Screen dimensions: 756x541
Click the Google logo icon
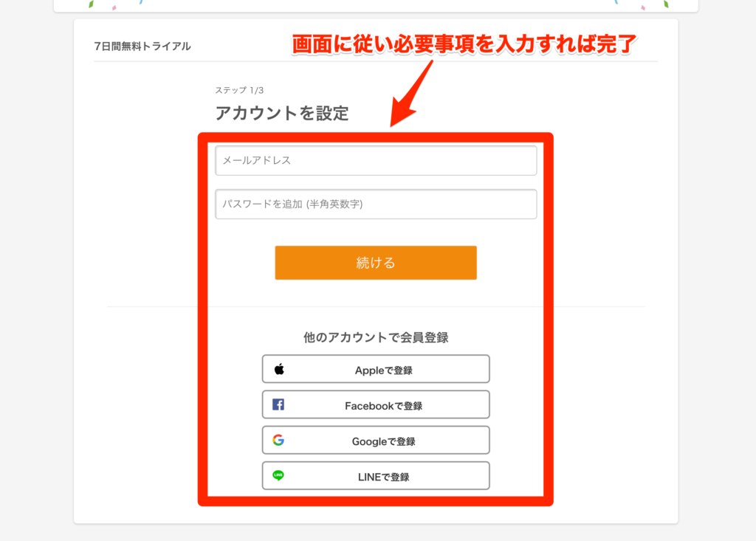pyautogui.click(x=278, y=439)
